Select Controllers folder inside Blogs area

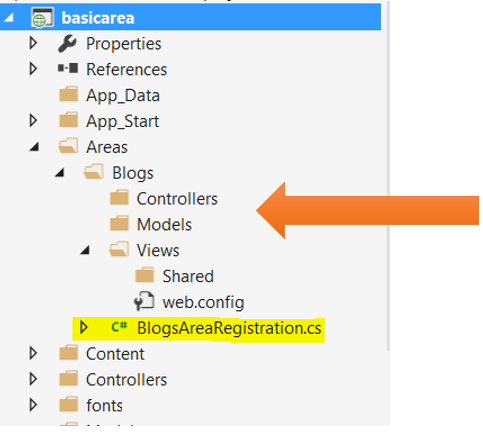point(177,199)
